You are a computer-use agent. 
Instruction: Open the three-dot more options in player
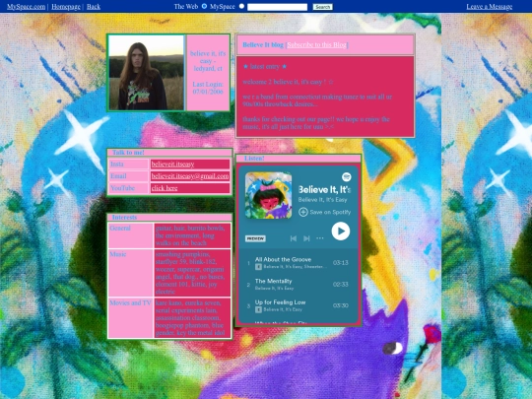[320, 238]
